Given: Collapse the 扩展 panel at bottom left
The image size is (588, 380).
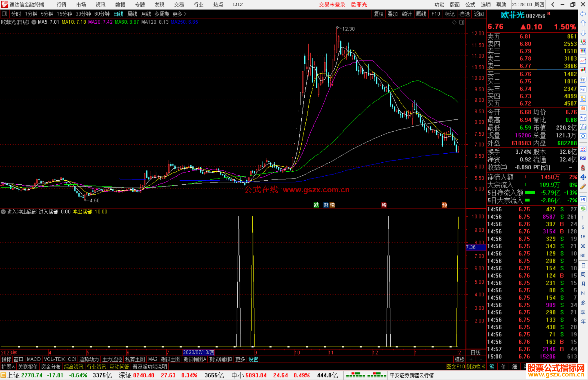Looking at the screenshot, I should (8, 367).
